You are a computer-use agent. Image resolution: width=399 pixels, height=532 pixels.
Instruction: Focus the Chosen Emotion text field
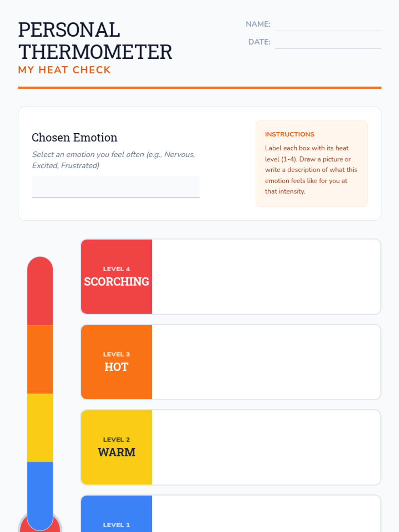click(x=115, y=187)
